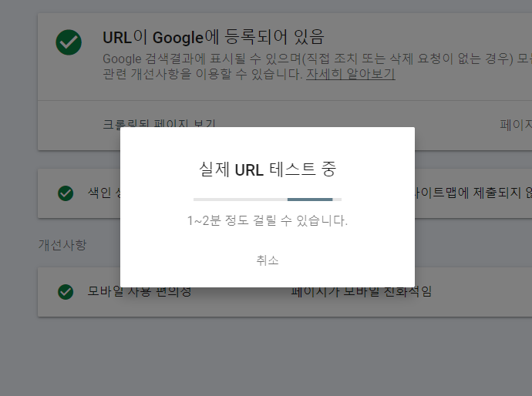Open the '모바일 사용 편의성' row
The image size is (532, 396).
tap(285, 292)
